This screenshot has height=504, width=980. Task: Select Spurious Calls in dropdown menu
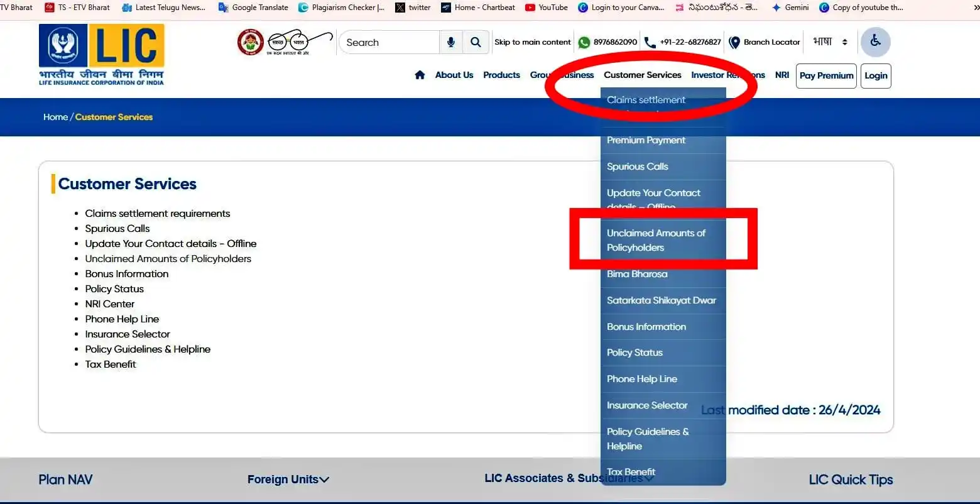point(663,167)
